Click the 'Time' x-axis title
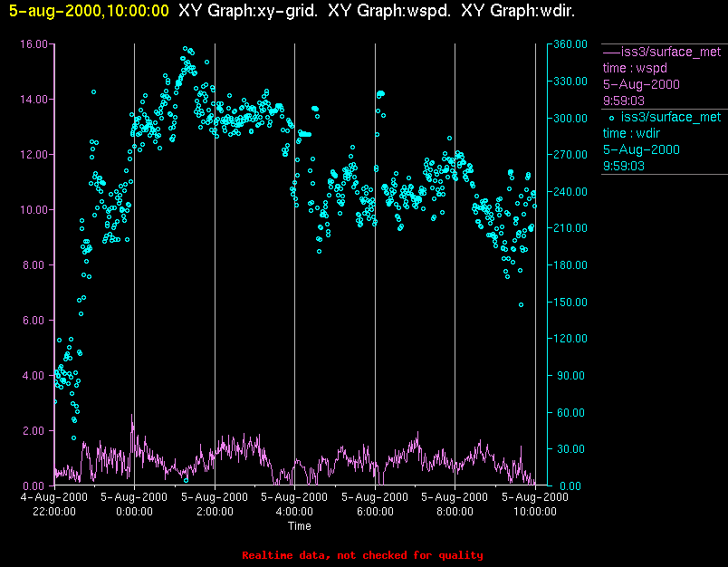728x567 pixels. pos(300,526)
